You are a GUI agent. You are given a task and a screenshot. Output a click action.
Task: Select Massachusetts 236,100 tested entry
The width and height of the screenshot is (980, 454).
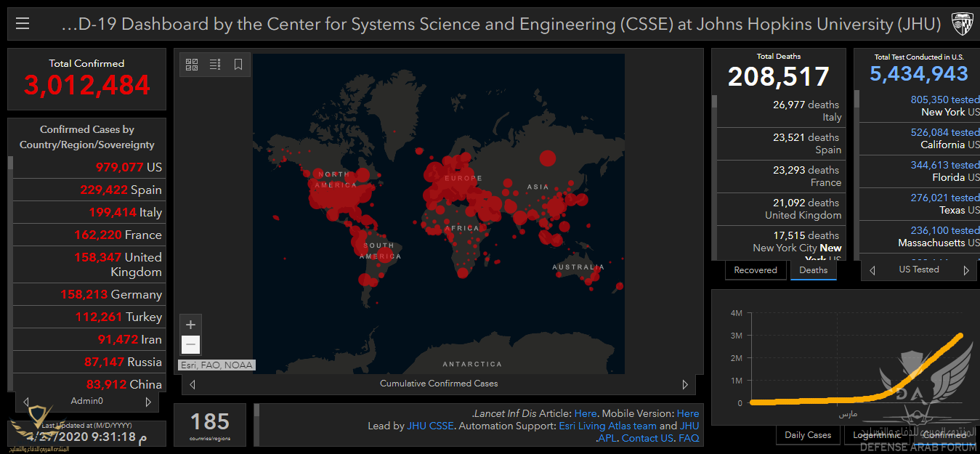pyautogui.click(x=920, y=237)
